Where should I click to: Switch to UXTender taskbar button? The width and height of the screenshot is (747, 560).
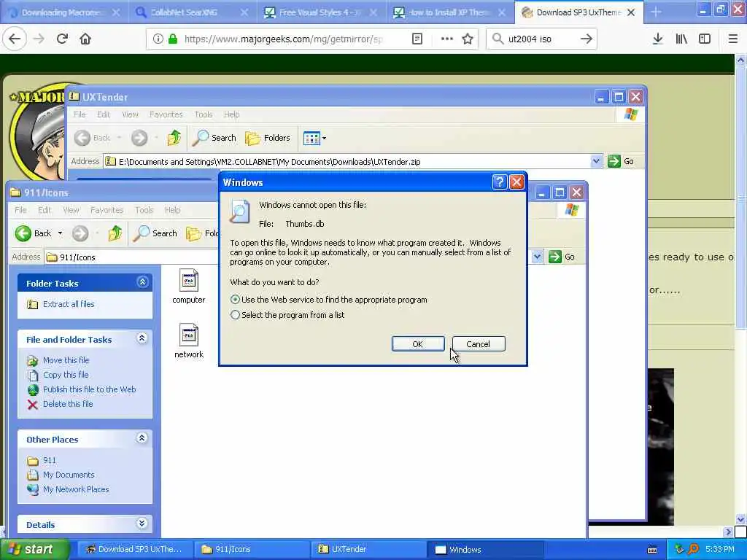tap(370, 549)
